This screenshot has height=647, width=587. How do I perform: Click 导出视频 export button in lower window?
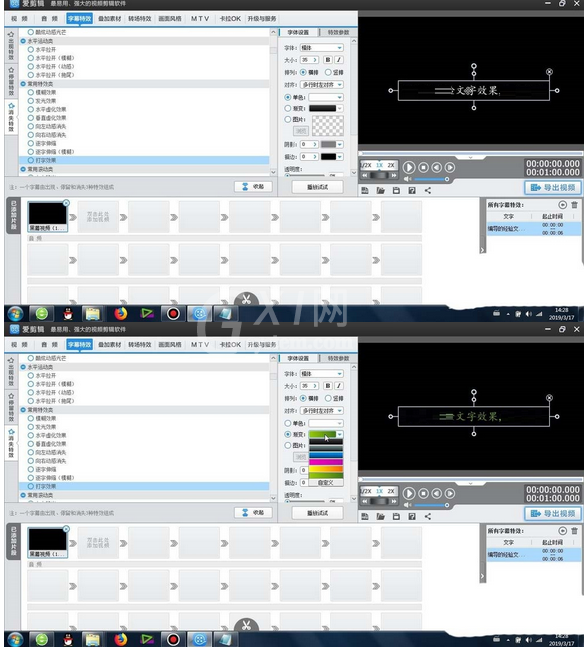click(553, 513)
